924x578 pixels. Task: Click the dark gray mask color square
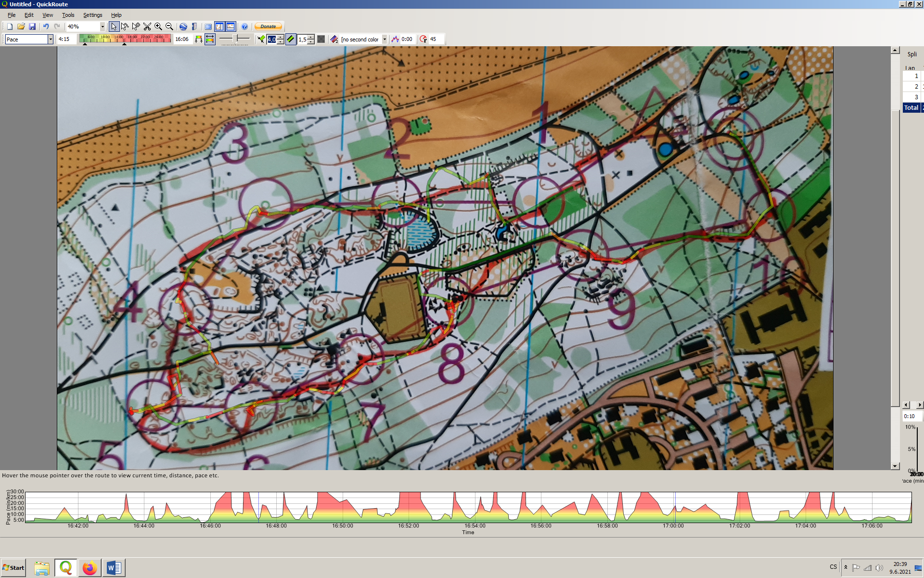321,39
